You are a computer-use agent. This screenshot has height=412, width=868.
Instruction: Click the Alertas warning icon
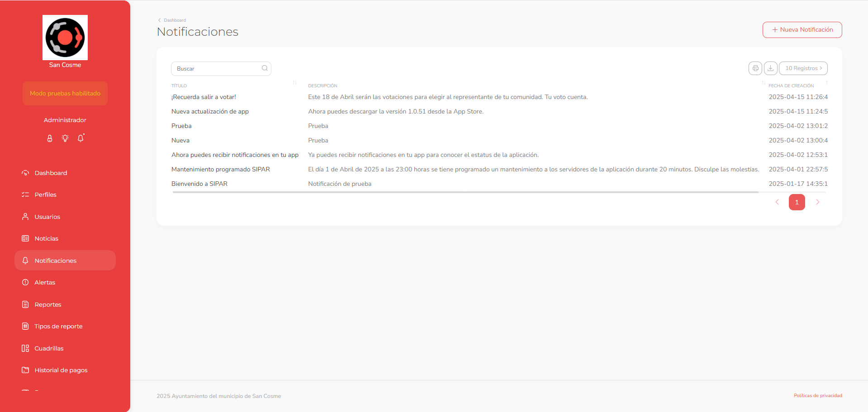[25, 282]
